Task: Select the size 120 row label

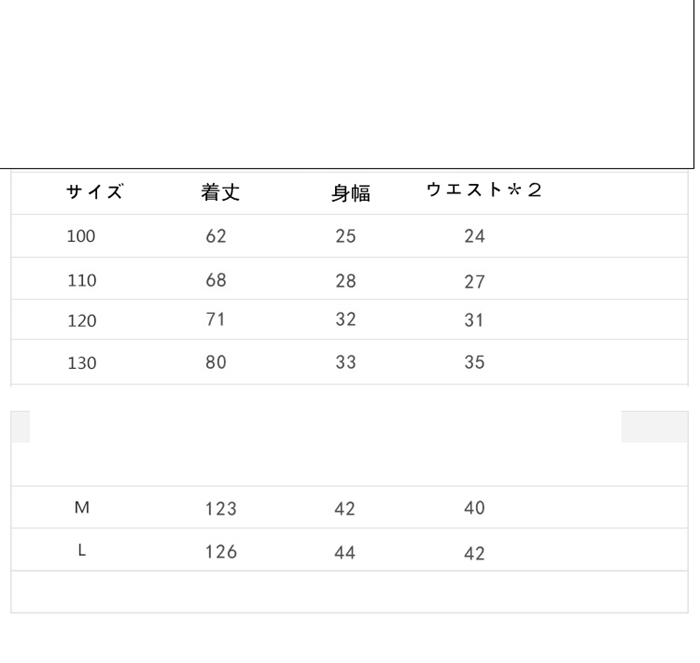Action: point(81,321)
